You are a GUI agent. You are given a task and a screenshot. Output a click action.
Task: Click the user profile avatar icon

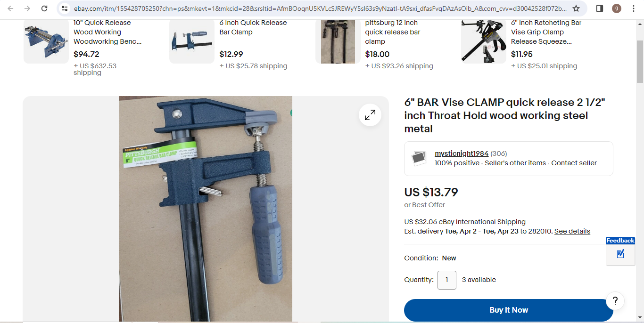[617, 8]
